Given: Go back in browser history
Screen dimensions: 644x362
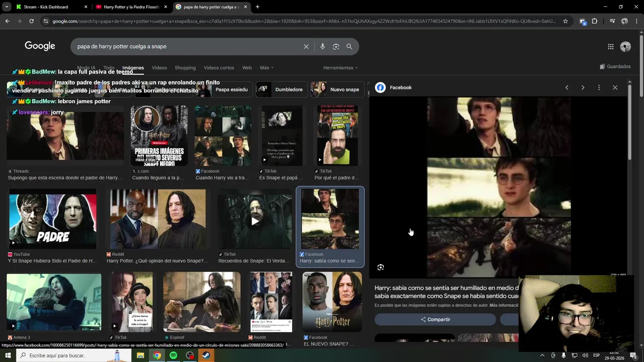Looking at the screenshot, I should point(7,21).
